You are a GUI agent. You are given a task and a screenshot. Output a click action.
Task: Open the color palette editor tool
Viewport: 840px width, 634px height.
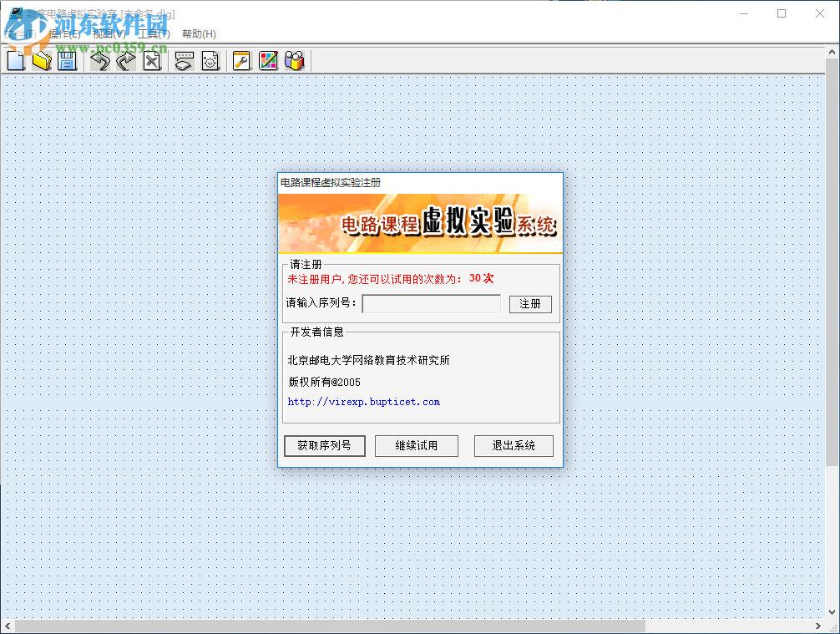click(268, 60)
